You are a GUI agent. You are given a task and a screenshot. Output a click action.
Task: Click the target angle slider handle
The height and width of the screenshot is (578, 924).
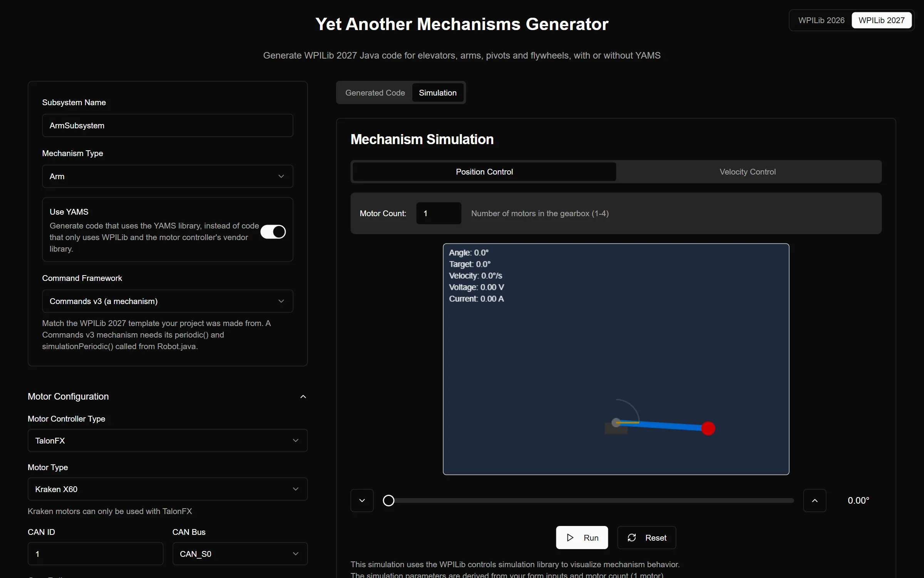point(388,501)
